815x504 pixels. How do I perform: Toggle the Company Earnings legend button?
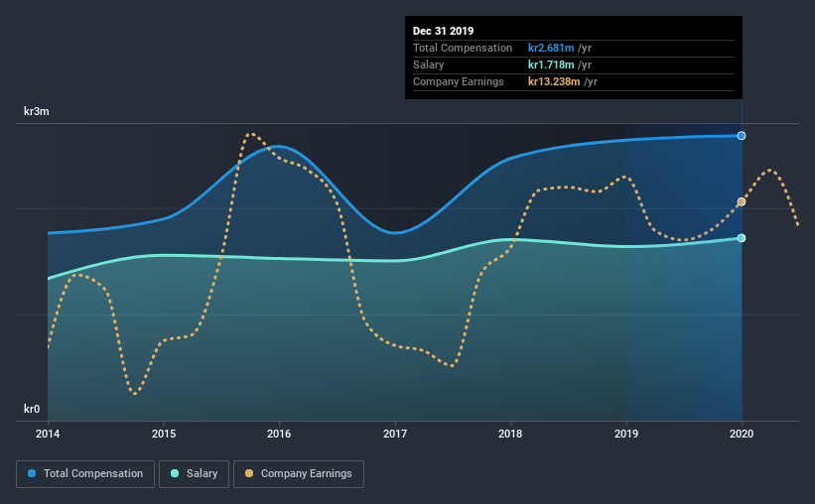pyautogui.click(x=299, y=474)
